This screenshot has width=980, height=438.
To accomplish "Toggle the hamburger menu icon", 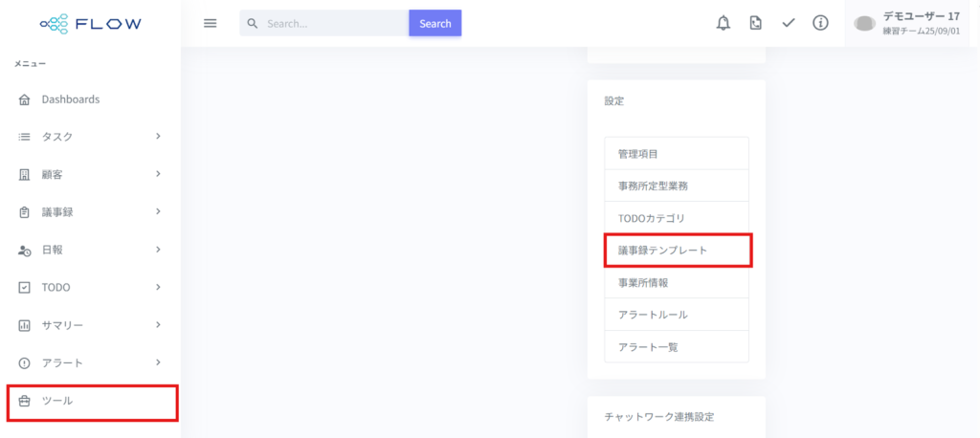I will [x=211, y=23].
